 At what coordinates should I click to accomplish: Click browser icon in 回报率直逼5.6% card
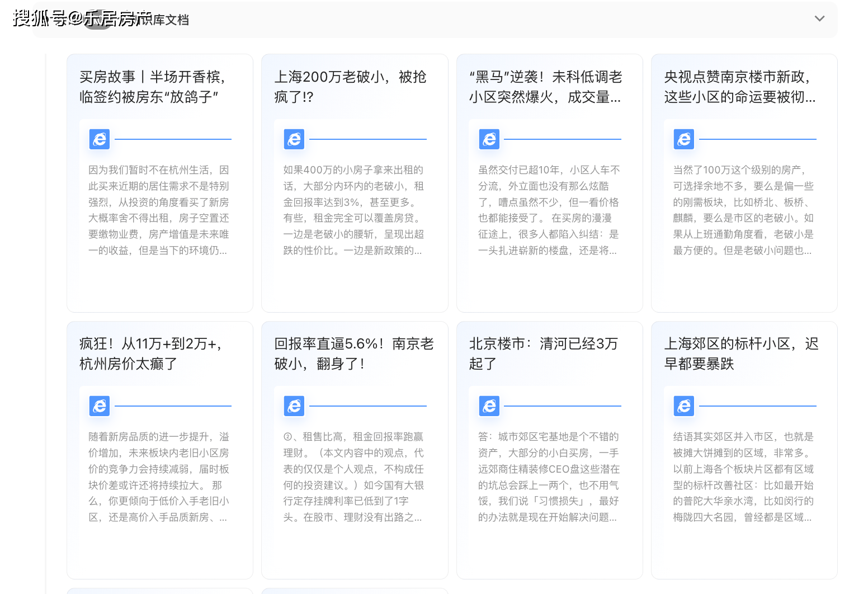pos(294,406)
